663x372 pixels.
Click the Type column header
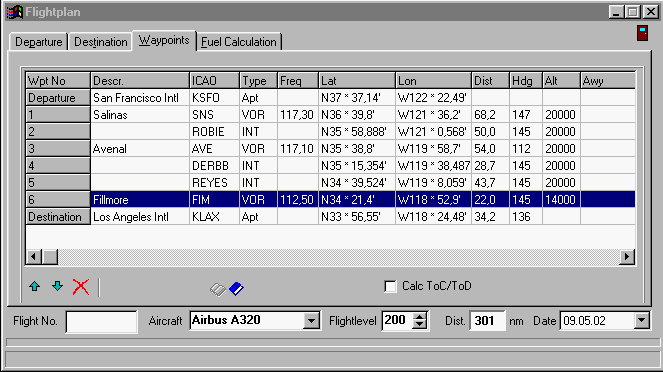click(258, 80)
